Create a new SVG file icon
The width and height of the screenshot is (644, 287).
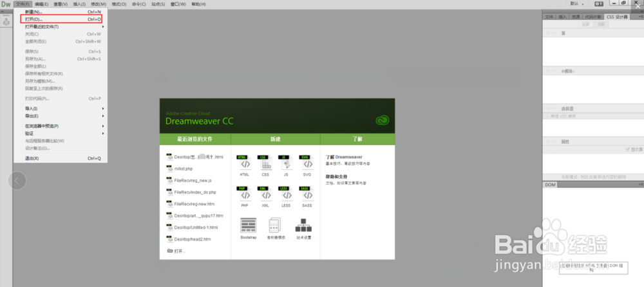[307, 163]
